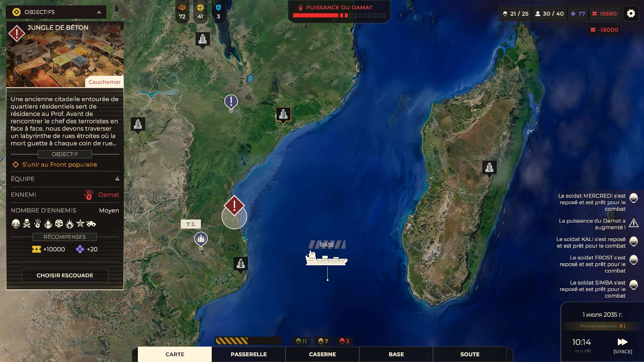Open the CASERNE tab
This screenshot has width=644, height=362.
pyautogui.click(x=322, y=354)
